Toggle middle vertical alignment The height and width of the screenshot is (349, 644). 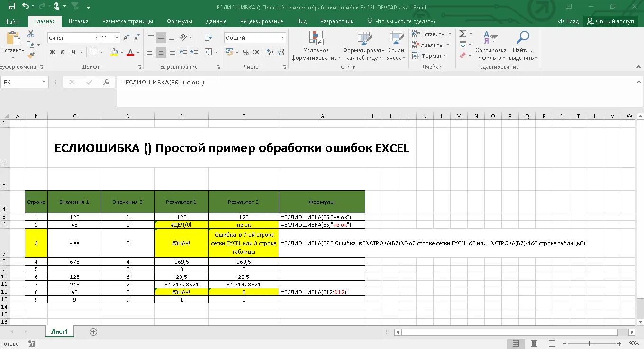[x=161, y=38]
